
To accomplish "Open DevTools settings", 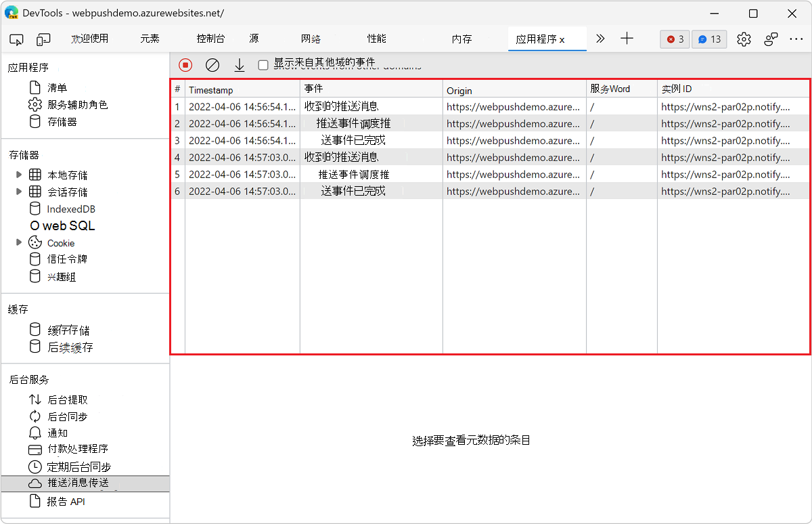I will (744, 39).
